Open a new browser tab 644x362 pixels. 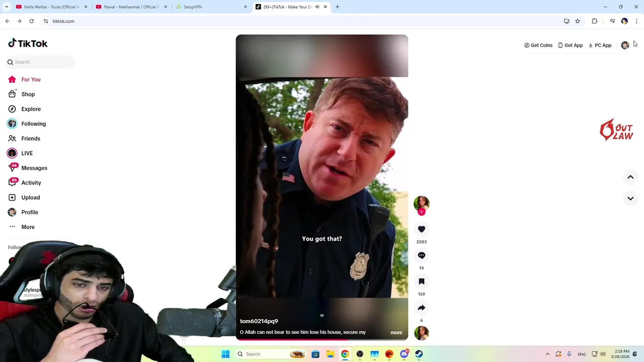click(x=337, y=7)
